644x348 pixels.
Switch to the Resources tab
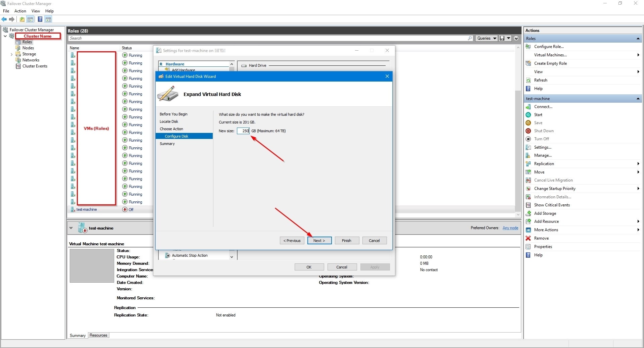pos(98,335)
